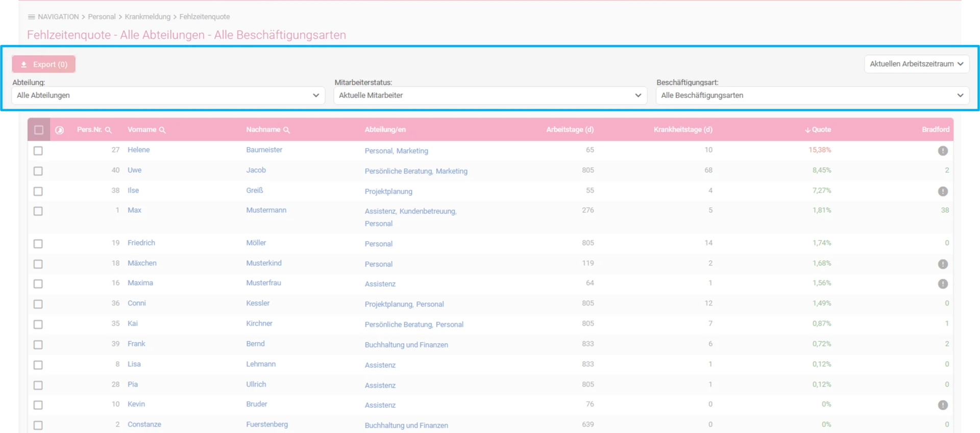Open the Baumeister surname link

point(264,150)
